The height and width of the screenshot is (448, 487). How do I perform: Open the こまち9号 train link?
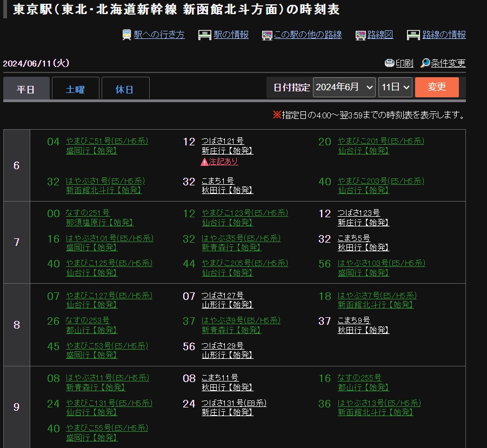353,320
